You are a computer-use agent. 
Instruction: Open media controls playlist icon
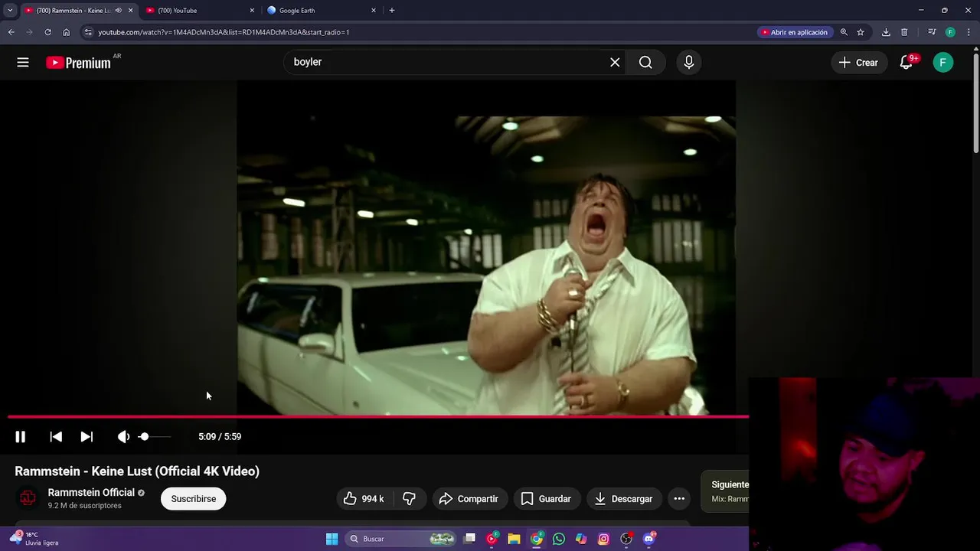pyautogui.click(x=932, y=32)
